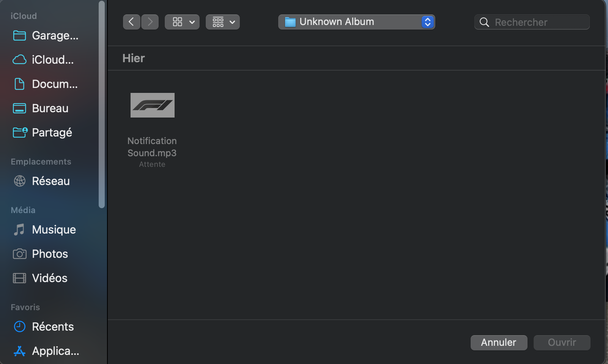Select the Notification Sound.mp3 thumbnail

tap(153, 105)
